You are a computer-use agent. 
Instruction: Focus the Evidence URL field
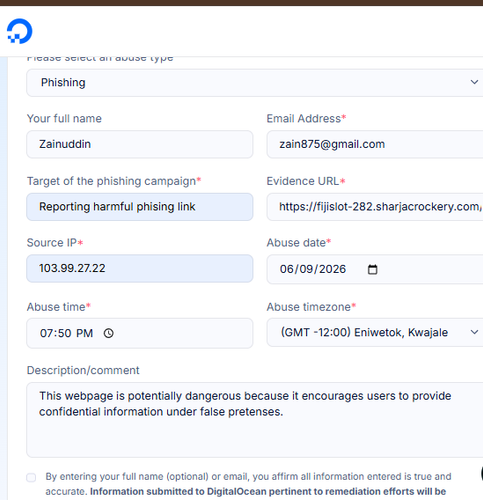(x=375, y=207)
